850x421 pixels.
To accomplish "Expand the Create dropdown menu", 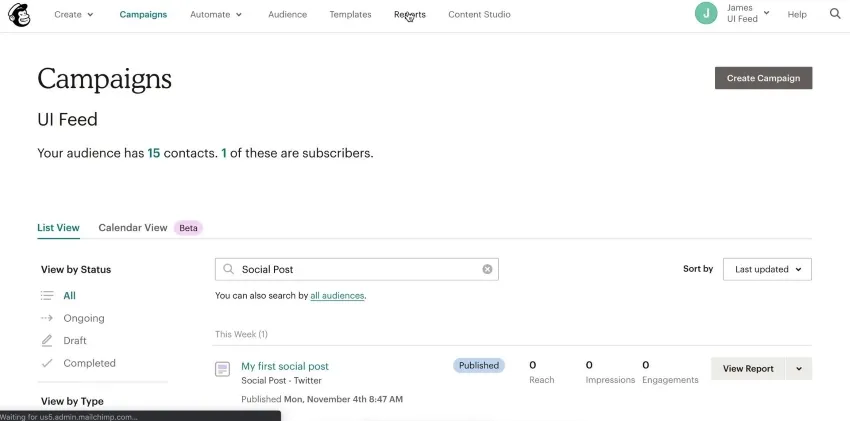I will (x=74, y=15).
